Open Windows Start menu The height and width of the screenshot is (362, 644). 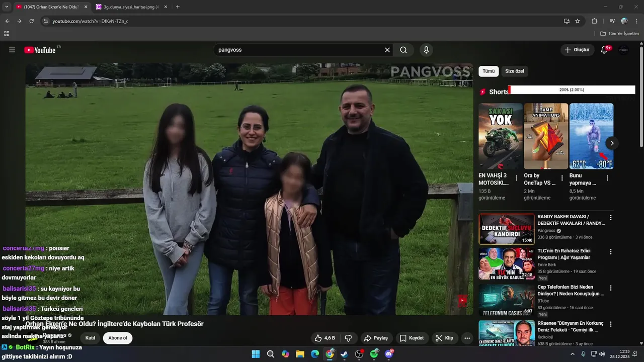[256, 354]
